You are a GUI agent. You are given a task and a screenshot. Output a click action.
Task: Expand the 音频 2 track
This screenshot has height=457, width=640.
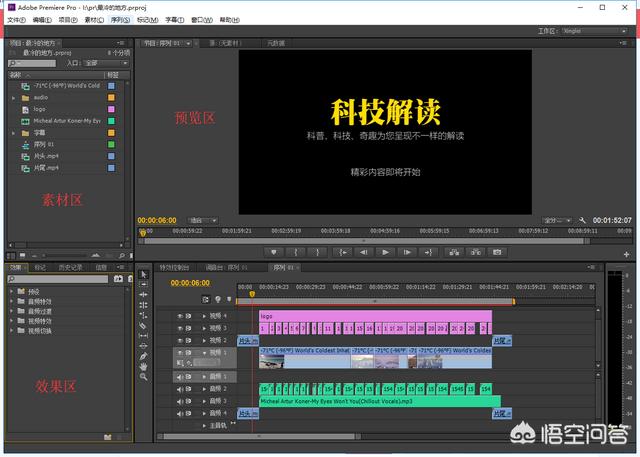tap(204, 389)
